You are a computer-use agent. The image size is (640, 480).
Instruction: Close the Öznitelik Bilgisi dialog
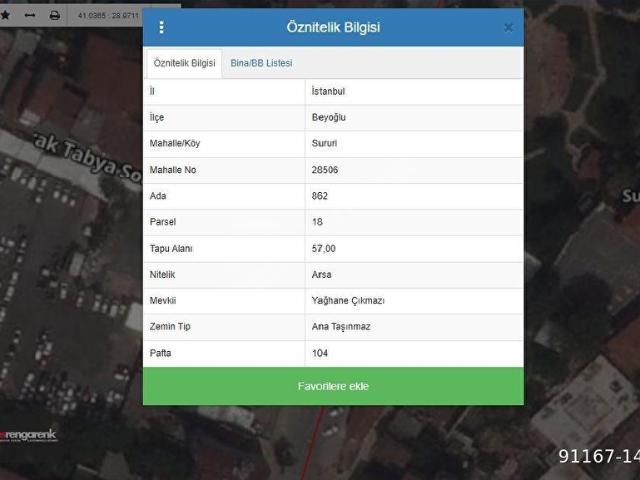click(508, 28)
